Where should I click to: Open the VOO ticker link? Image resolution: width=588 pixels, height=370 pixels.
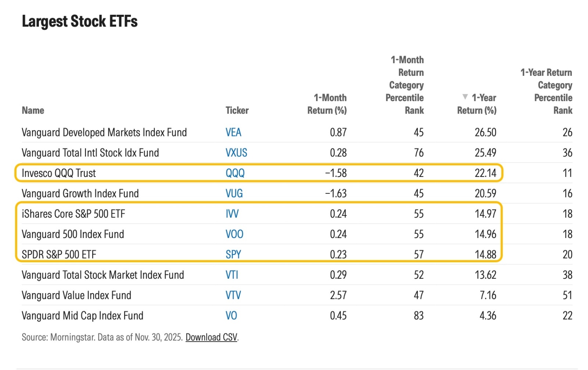point(234,234)
